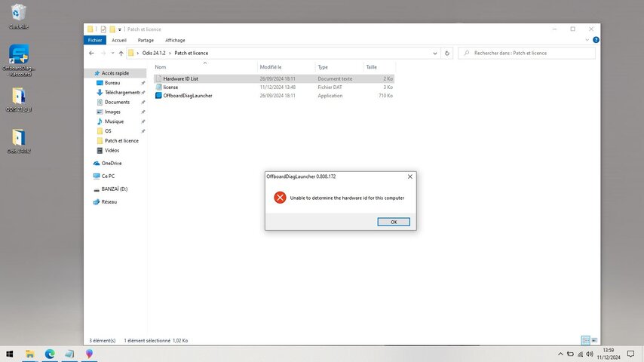Click the purple balloon taskbar app icon
Viewport: 644px width, 362px height.
click(x=89, y=354)
